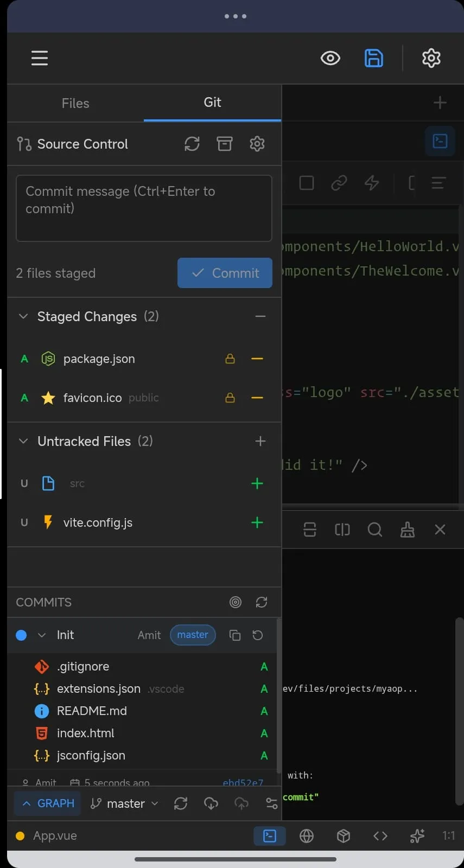Click lock icon on favicon.ico row
This screenshot has height=868, width=464.
[x=230, y=398]
